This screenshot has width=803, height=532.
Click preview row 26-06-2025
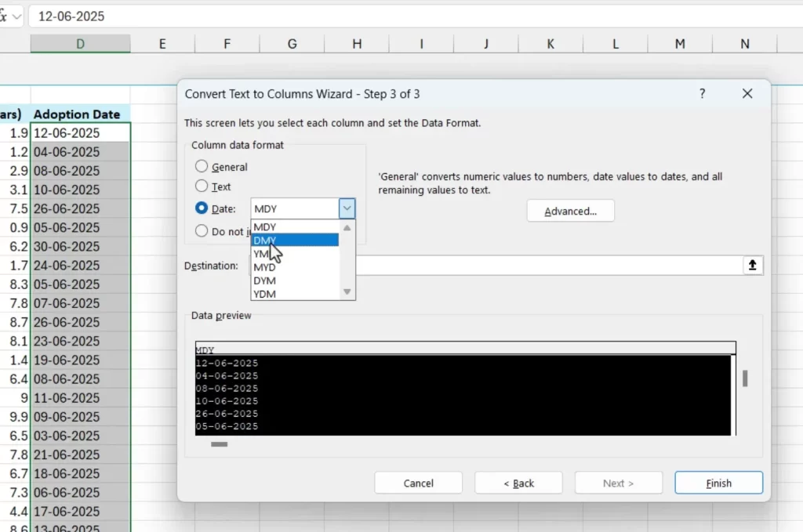227,414
